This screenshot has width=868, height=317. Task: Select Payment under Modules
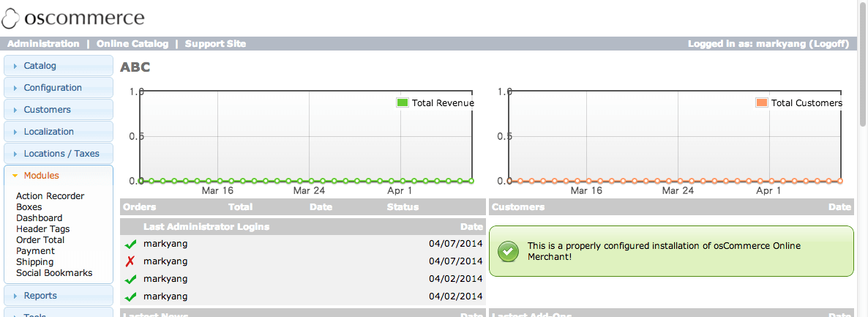(x=35, y=251)
